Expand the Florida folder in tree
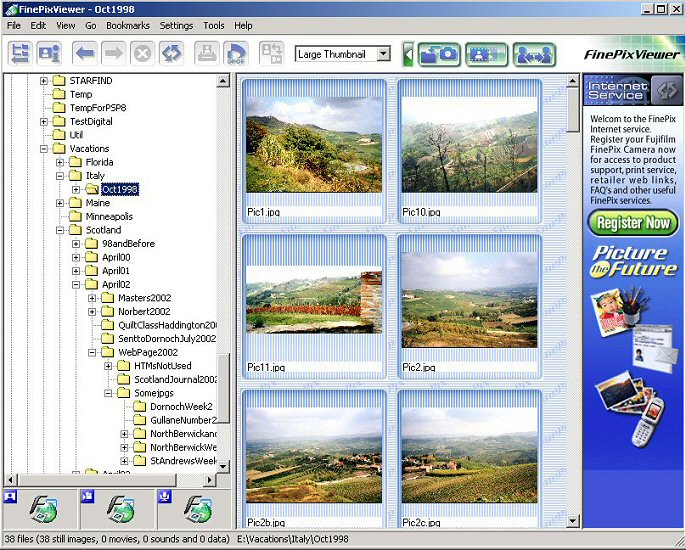Screen dimensions: 686x550 coord(60,162)
